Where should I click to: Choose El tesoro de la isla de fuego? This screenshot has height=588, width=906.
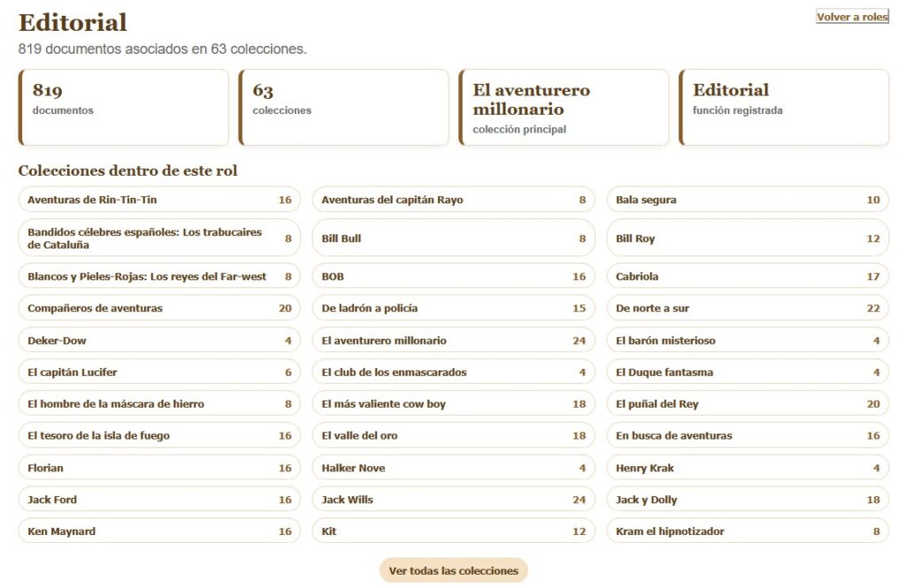tap(159, 436)
